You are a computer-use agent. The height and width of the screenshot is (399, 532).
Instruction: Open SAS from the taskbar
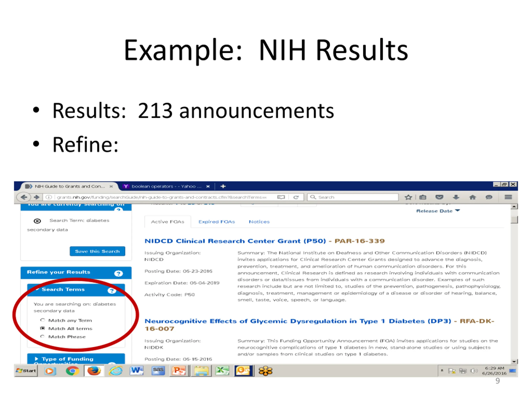158,371
